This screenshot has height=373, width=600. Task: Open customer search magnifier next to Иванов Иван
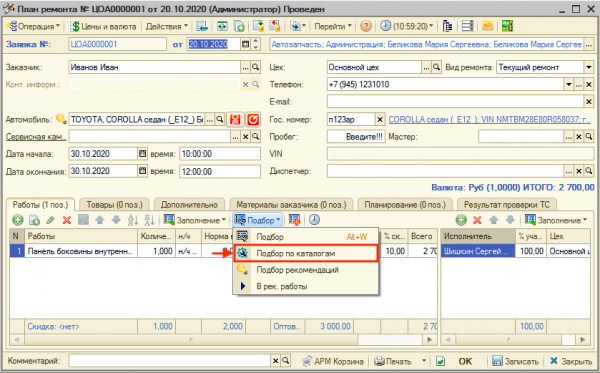(256, 67)
